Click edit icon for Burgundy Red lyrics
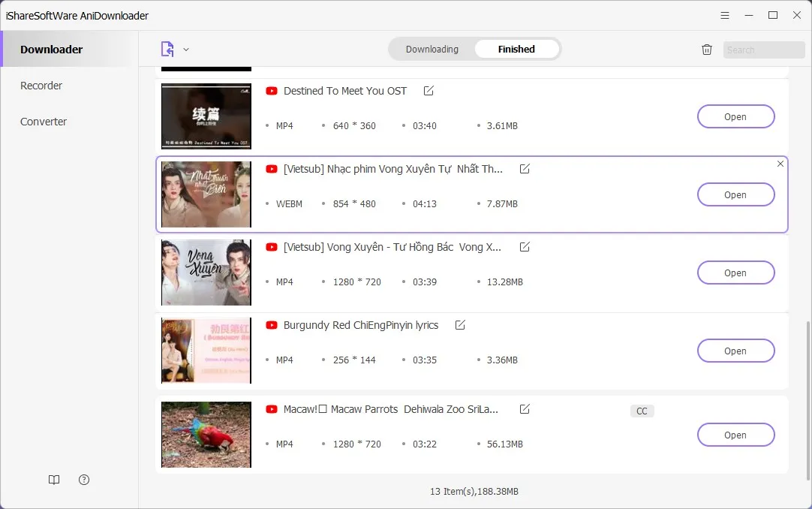This screenshot has width=812, height=509. (x=460, y=325)
